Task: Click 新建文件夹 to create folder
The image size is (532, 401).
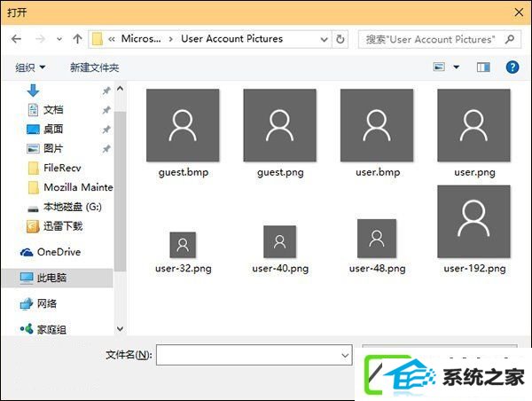Action: pos(94,67)
